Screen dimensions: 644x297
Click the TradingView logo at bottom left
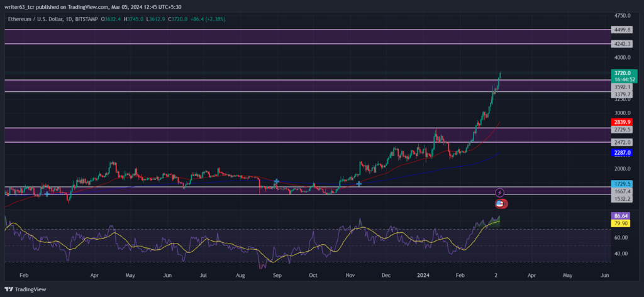click(25, 289)
